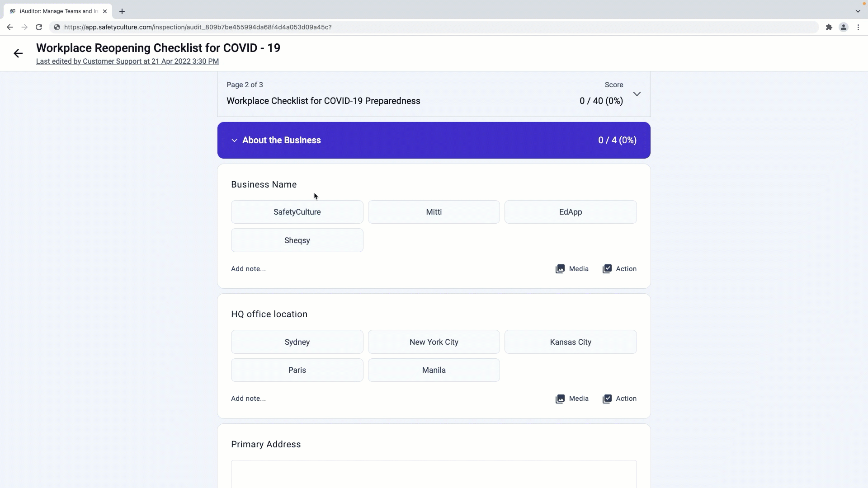View site information icon in address bar
This screenshot has height=488, width=868.
click(57, 27)
